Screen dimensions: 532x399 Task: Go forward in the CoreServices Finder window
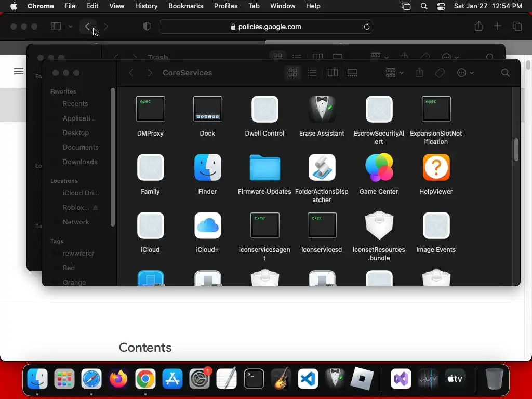[x=150, y=73]
